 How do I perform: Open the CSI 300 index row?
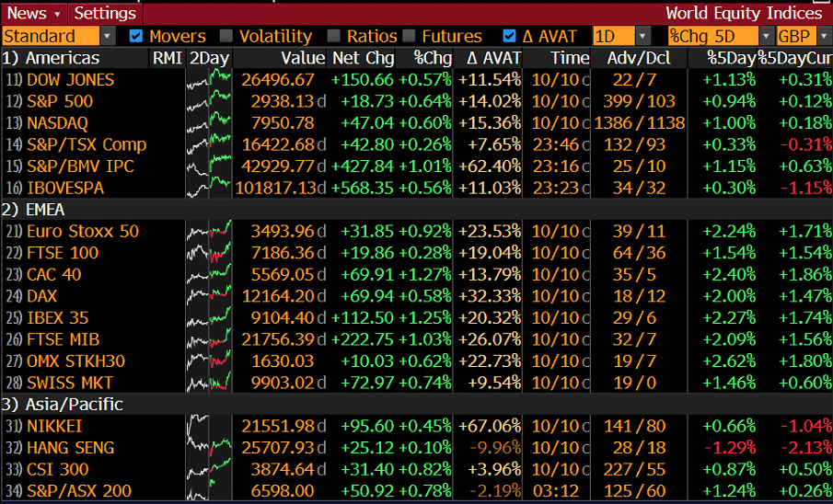pyautogui.click(x=57, y=469)
